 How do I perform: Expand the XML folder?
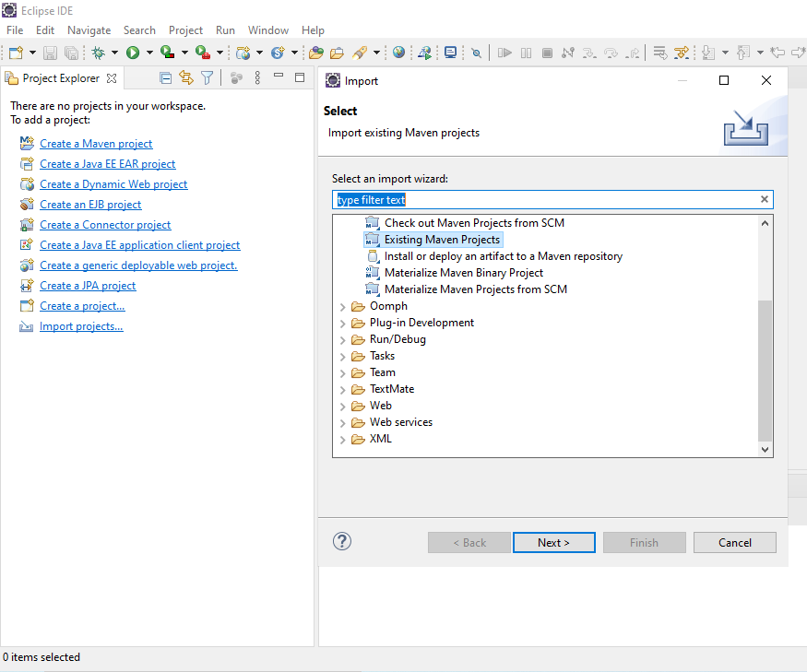pyautogui.click(x=343, y=440)
